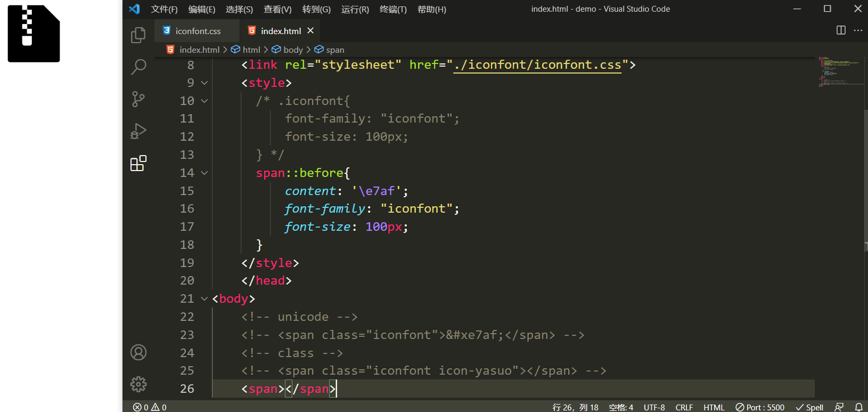
Task: Switch to the iconfont.css tab
Action: click(x=198, y=31)
